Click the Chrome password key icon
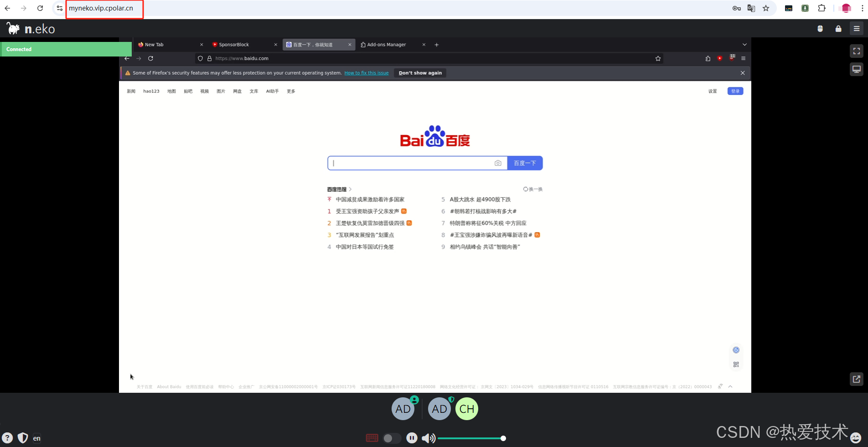This screenshot has height=447, width=868. point(737,8)
